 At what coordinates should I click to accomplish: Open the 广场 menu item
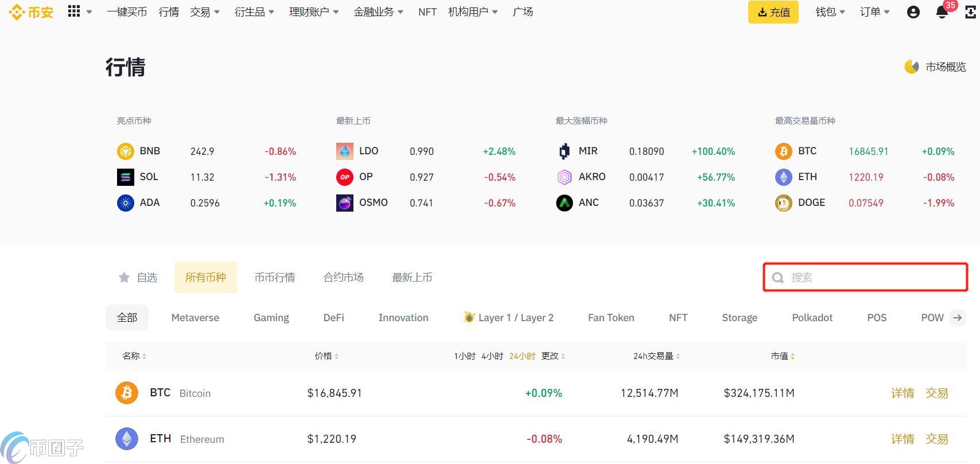523,12
